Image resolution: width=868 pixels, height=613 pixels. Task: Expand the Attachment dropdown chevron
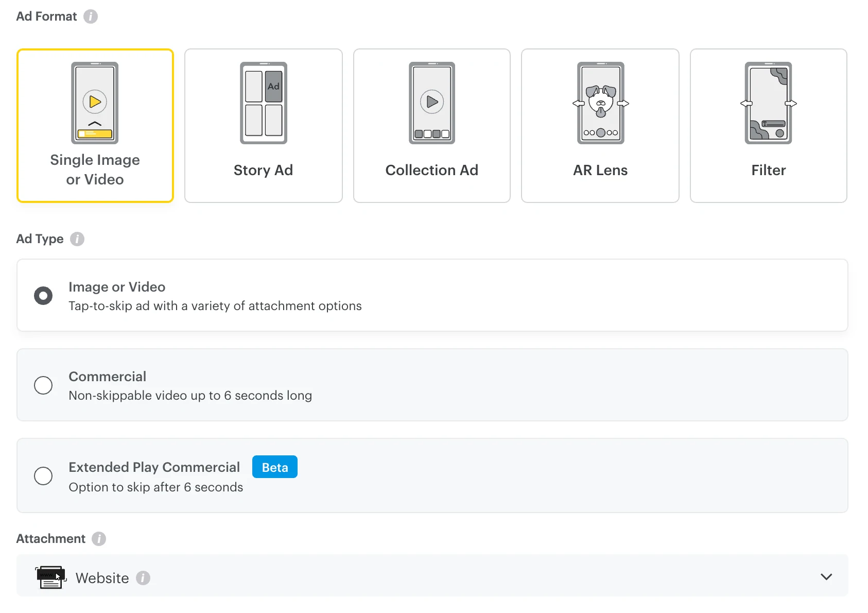[x=826, y=577]
